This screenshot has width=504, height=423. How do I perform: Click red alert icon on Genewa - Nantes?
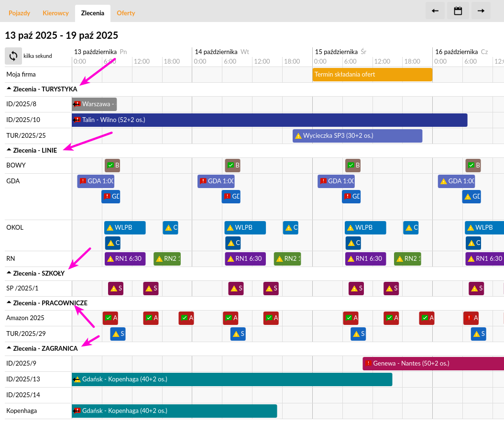368,364
